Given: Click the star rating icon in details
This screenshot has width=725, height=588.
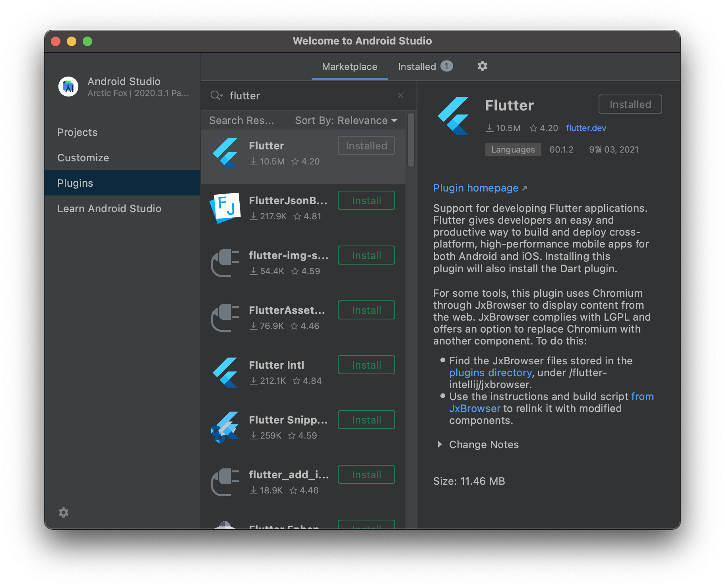Looking at the screenshot, I should (x=533, y=128).
